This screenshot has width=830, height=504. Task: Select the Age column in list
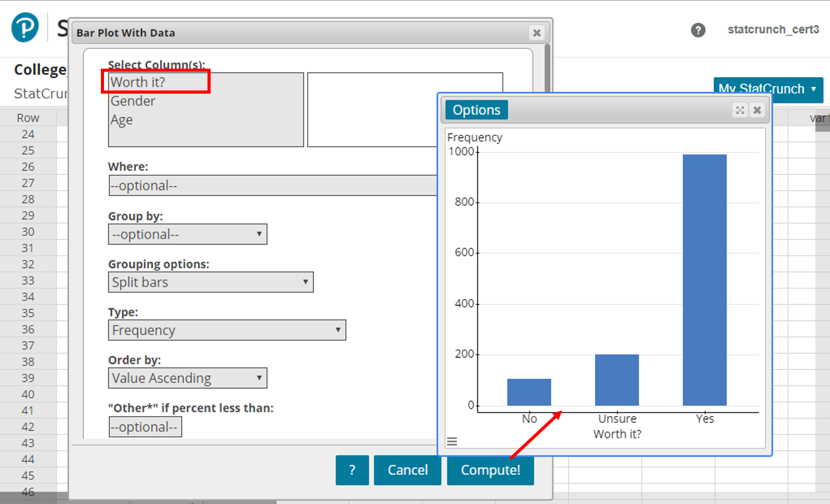pyautogui.click(x=122, y=120)
